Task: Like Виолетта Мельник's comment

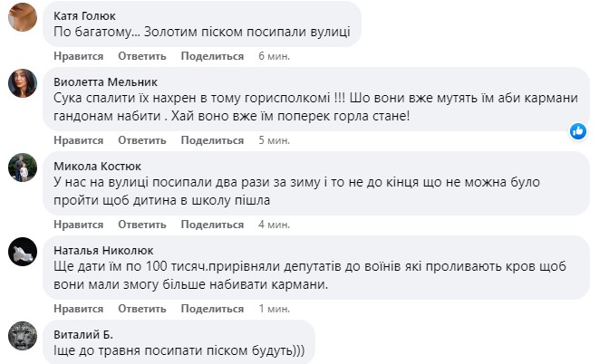Action: tap(79, 140)
